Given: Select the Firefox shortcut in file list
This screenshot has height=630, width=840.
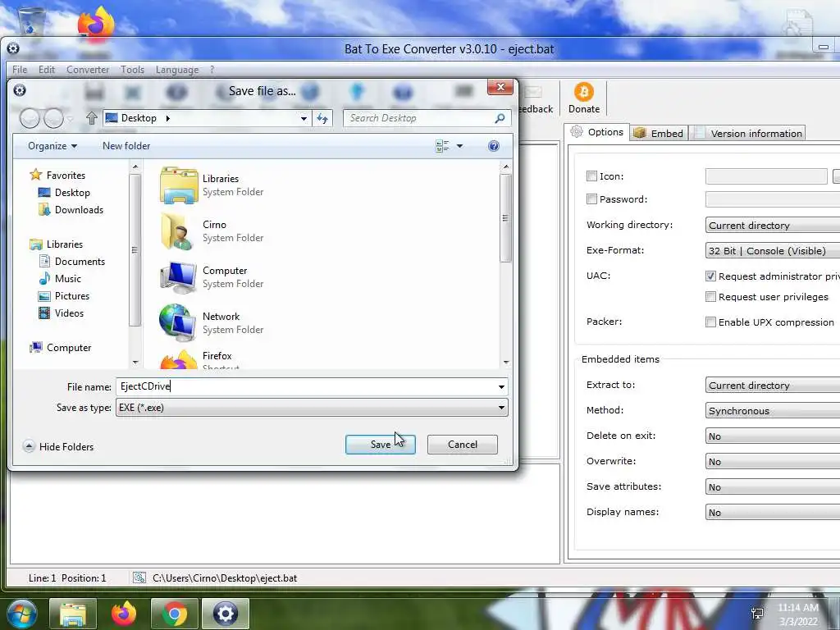Looking at the screenshot, I should click(x=201, y=359).
